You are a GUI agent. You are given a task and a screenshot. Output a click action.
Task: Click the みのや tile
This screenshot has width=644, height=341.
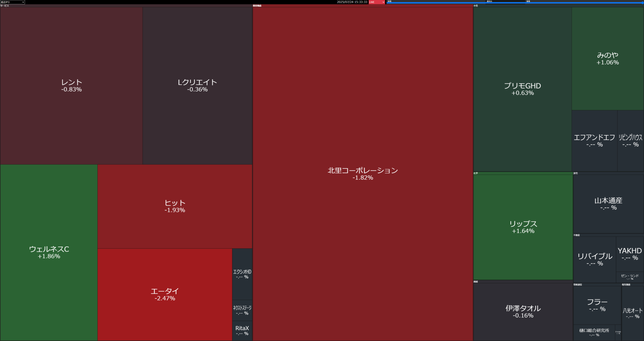(608, 59)
